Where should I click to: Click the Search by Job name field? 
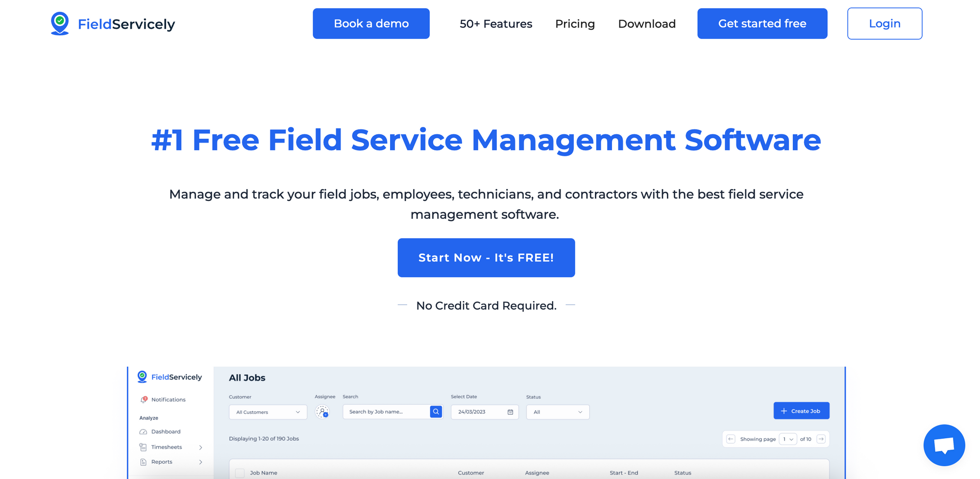[386, 412]
